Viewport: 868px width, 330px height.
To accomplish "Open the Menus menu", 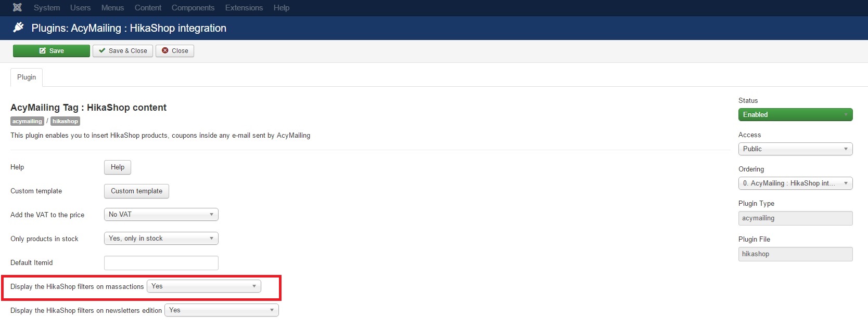I will (x=112, y=8).
